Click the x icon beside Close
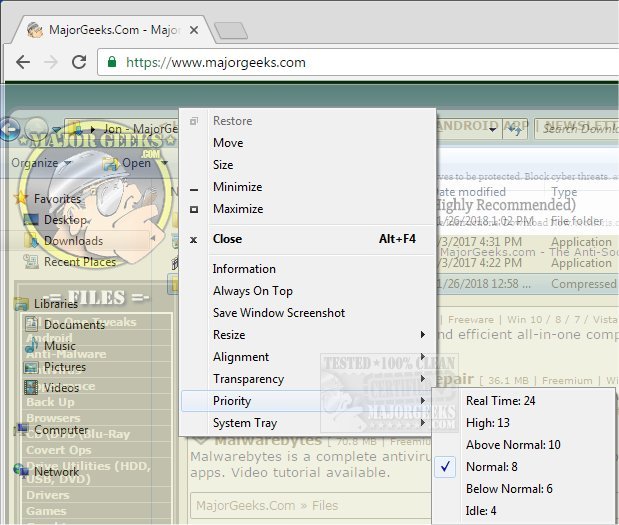This screenshot has width=619, height=525. (x=193, y=239)
